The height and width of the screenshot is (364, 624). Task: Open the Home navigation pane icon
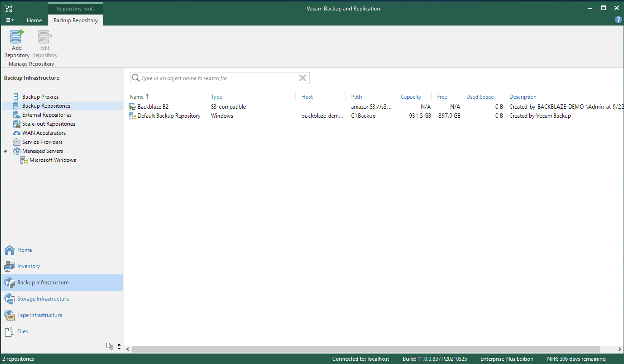[x=10, y=250]
